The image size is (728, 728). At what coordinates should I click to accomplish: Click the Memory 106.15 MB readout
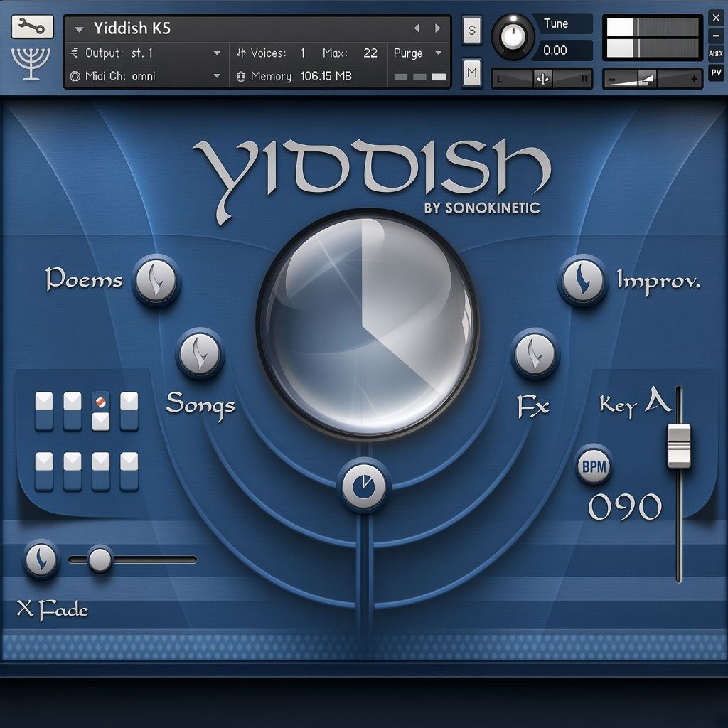pyautogui.click(x=326, y=76)
